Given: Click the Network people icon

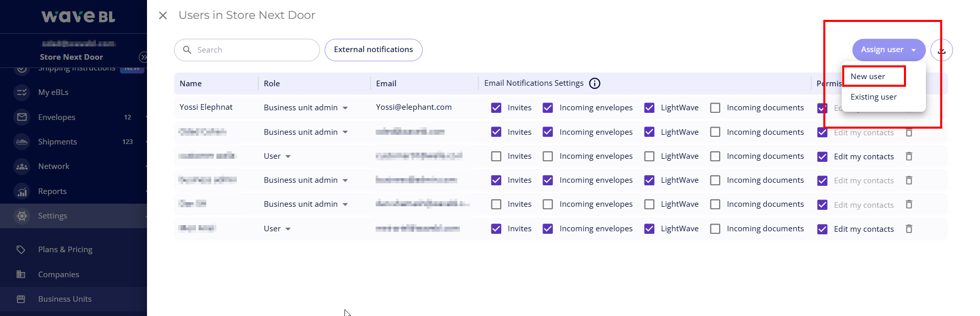Looking at the screenshot, I should pos(21,166).
